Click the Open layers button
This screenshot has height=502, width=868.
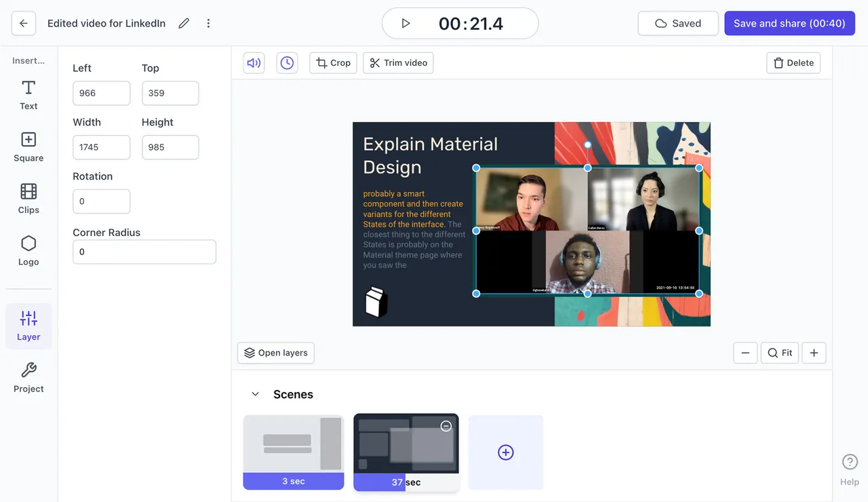click(x=276, y=353)
